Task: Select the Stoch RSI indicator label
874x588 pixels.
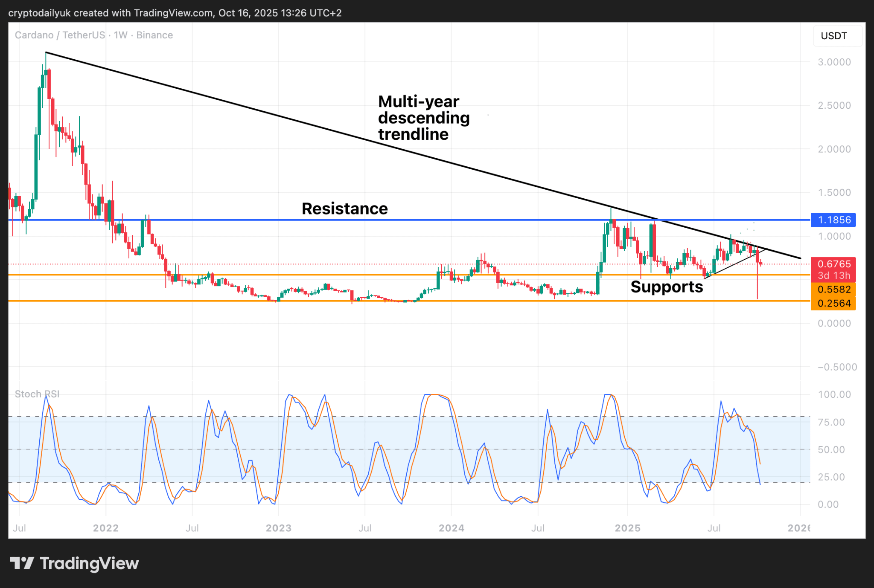Action: (37, 394)
